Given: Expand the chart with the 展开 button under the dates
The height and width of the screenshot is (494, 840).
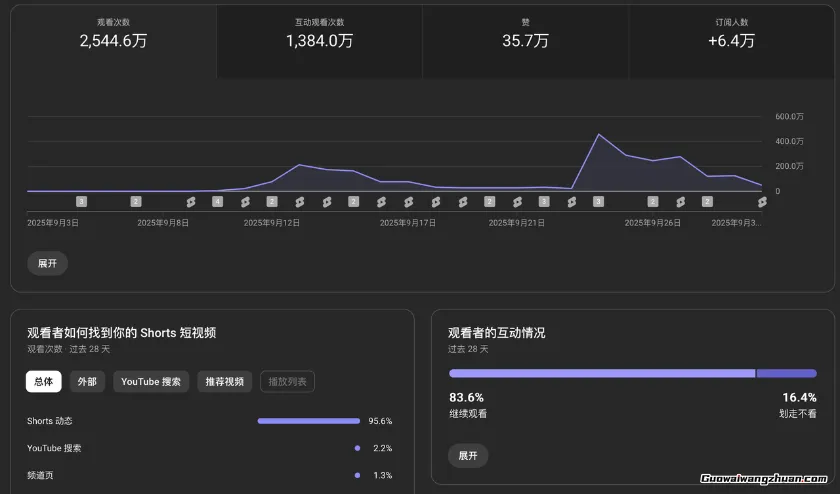Looking at the screenshot, I should click(x=48, y=263).
